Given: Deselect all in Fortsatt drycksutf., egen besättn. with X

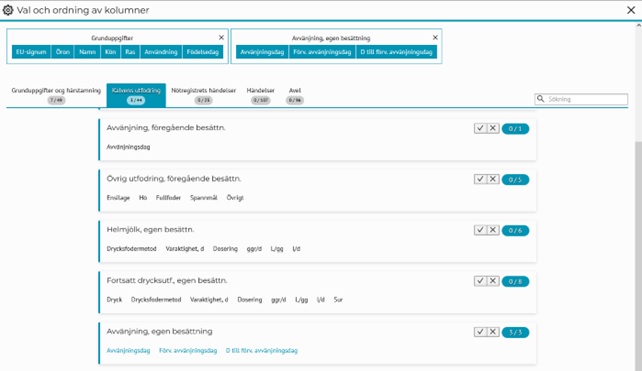Looking at the screenshot, I should [493, 281].
